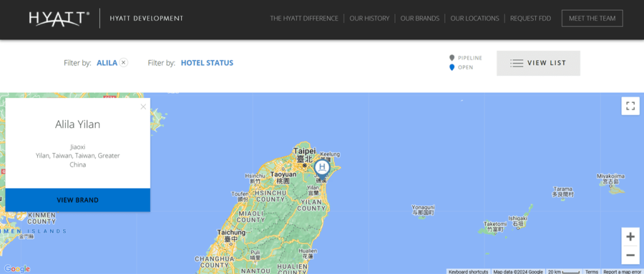Image resolution: width=644 pixels, height=274 pixels.
Task: Close the Alila Yilan info popup
Action: point(143,106)
